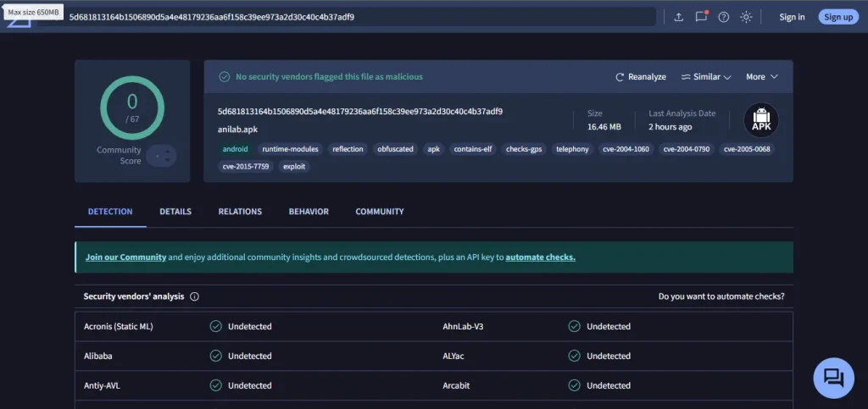Select the runtime-modules tag

(290, 149)
